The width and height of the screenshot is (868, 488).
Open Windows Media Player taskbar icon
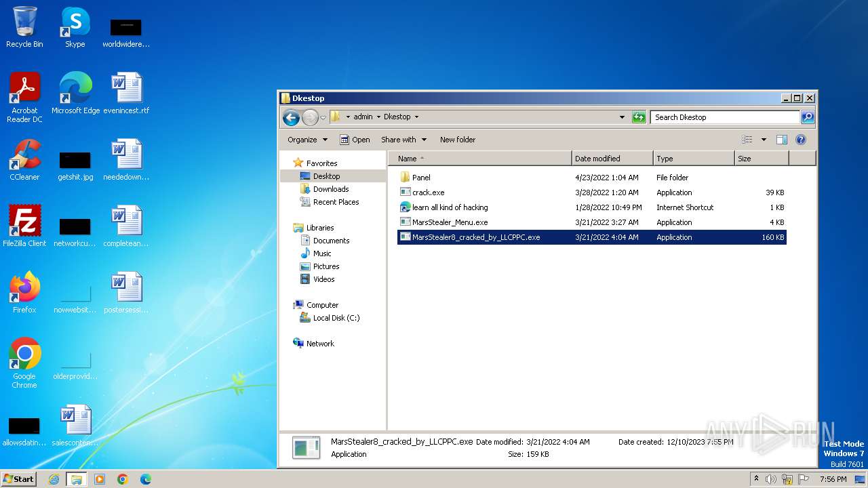click(100, 479)
